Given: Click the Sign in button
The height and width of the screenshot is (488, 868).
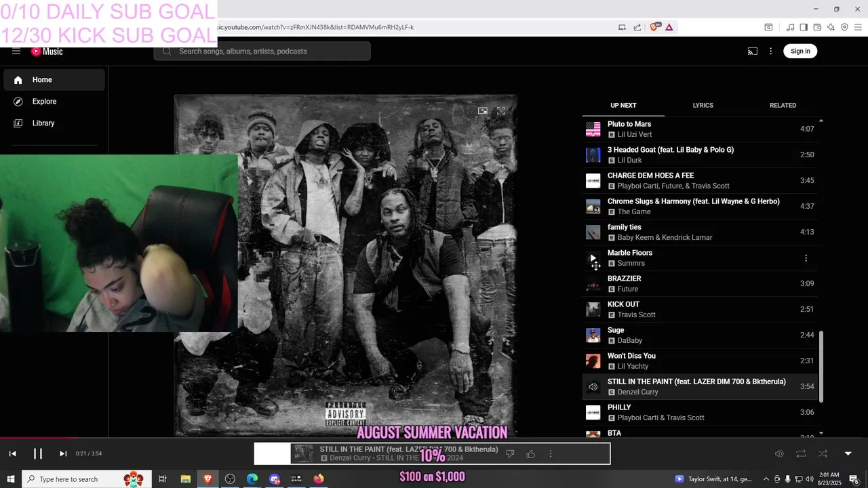Looking at the screenshot, I should (800, 52).
